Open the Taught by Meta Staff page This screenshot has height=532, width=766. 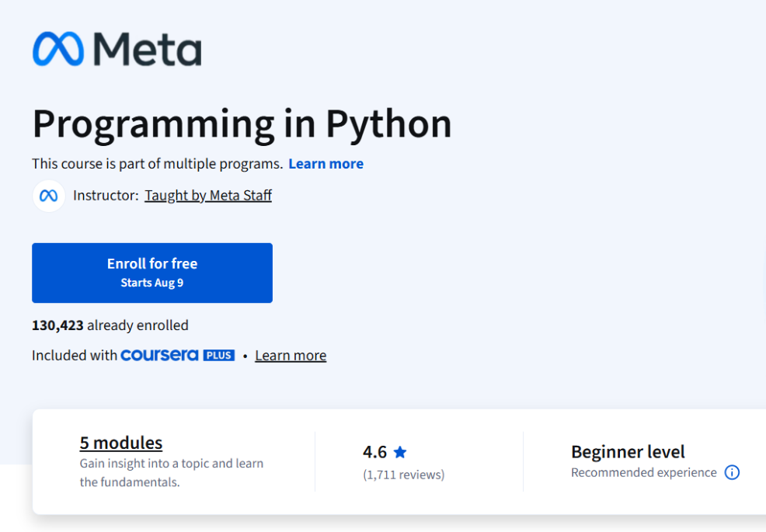207,195
